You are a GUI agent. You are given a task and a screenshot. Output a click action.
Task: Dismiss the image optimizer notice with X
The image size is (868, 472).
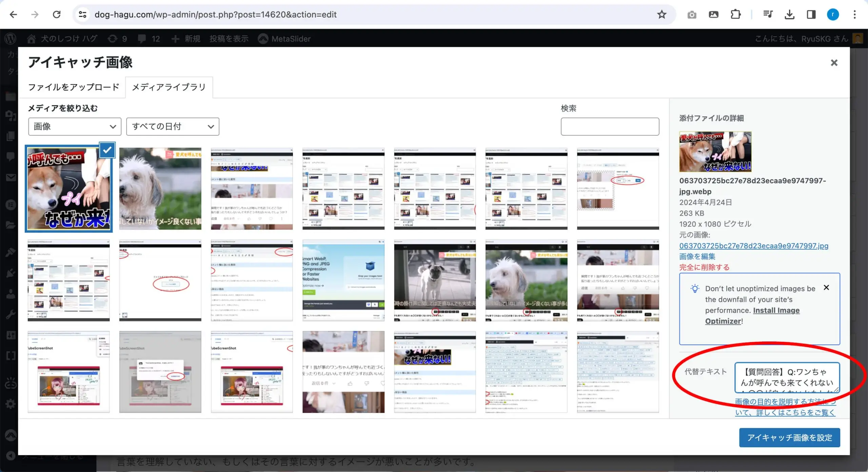(x=826, y=288)
